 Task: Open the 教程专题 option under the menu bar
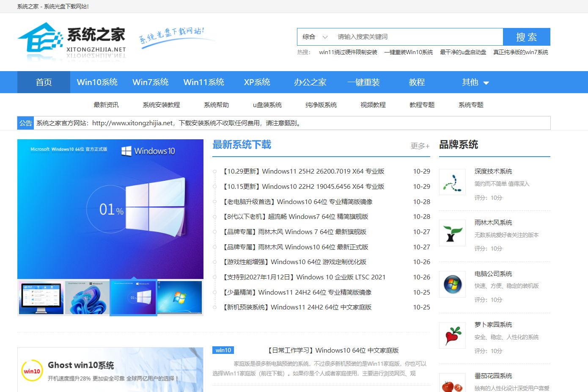pyautogui.click(x=422, y=105)
